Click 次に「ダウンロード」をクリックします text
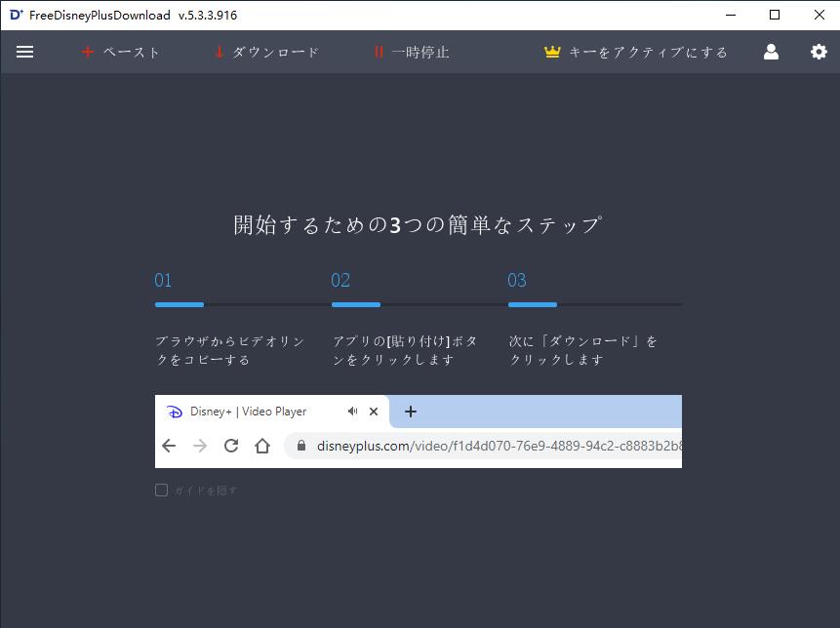Viewport: 840px width, 628px height. [582, 350]
